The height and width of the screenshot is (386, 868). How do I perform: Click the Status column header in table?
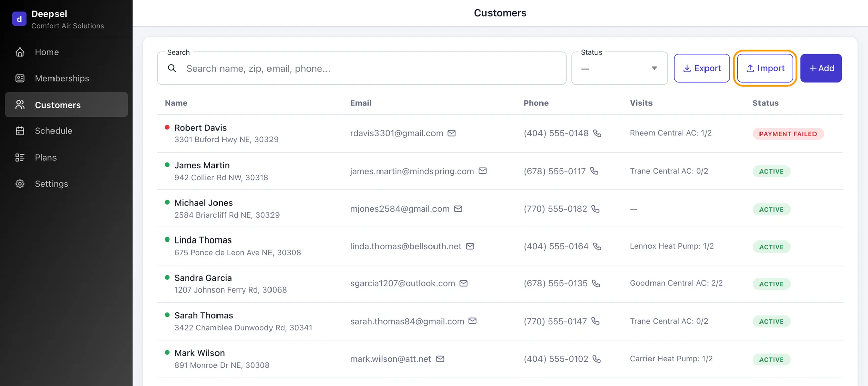click(766, 103)
